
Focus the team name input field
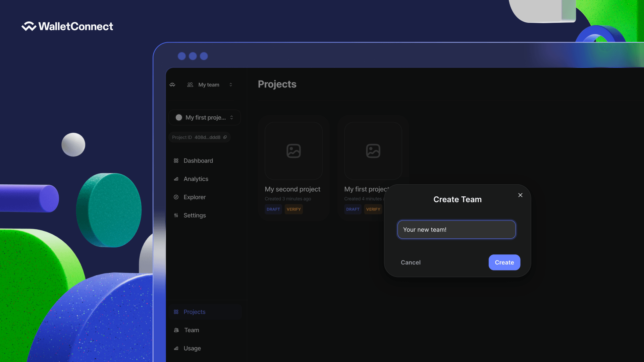click(x=456, y=230)
